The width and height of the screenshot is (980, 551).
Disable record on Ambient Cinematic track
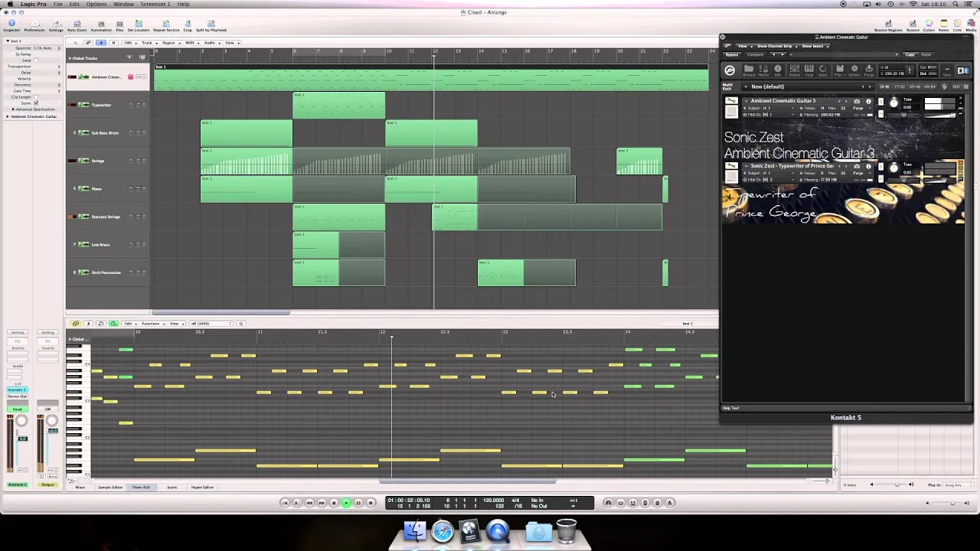(130, 77)
